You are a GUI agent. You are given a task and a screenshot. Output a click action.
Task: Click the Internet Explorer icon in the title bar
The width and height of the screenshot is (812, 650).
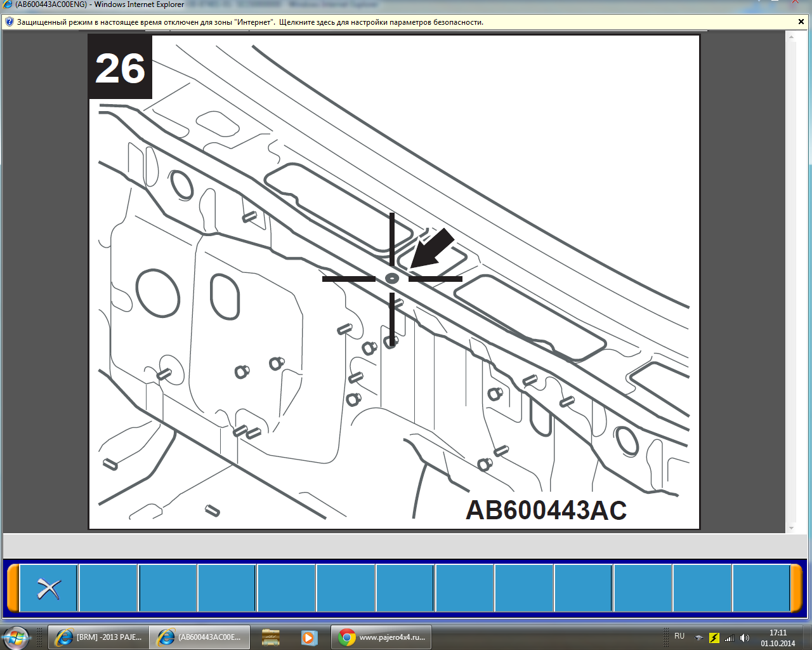coord(8,4)
